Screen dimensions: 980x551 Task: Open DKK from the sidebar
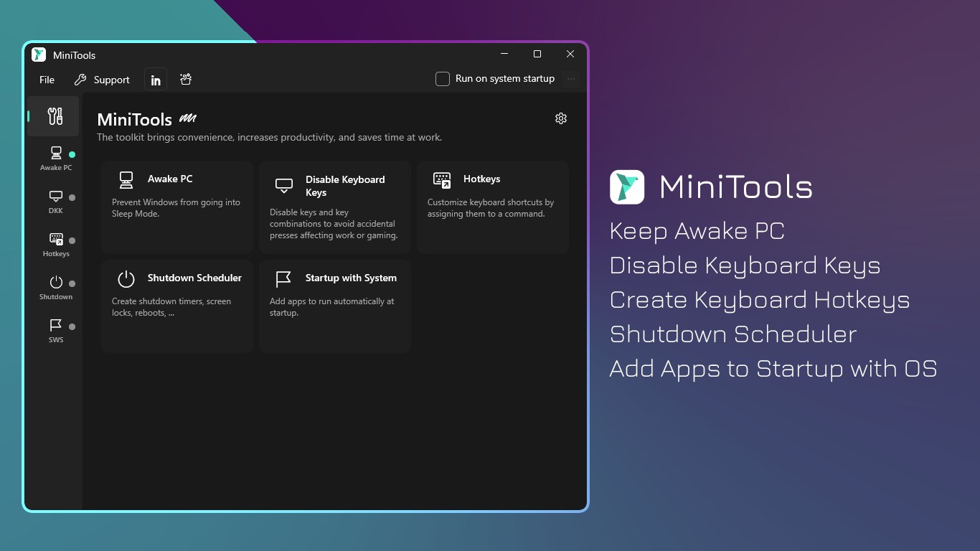point(56,202)
